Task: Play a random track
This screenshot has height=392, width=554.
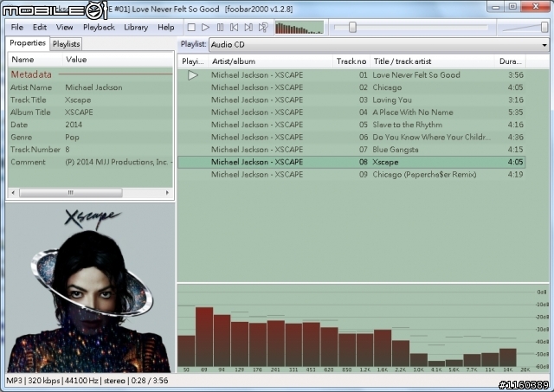Action: (x=263, y=27)
